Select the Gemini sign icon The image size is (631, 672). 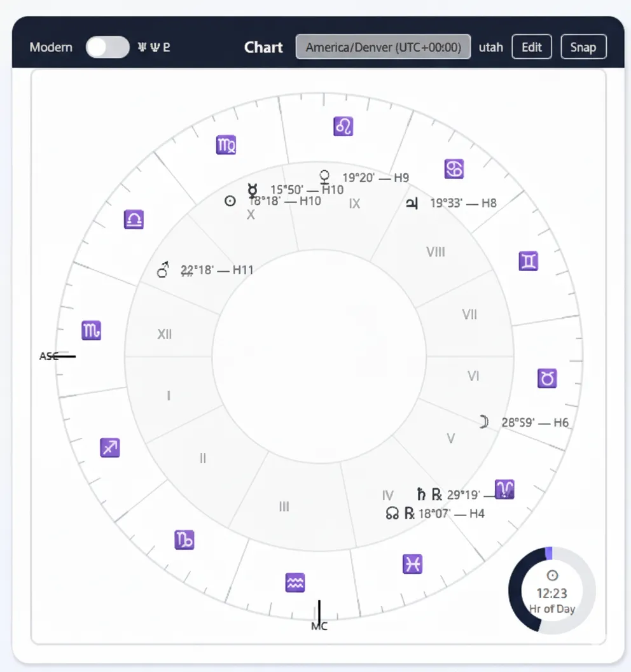click(x=529, y=261)
